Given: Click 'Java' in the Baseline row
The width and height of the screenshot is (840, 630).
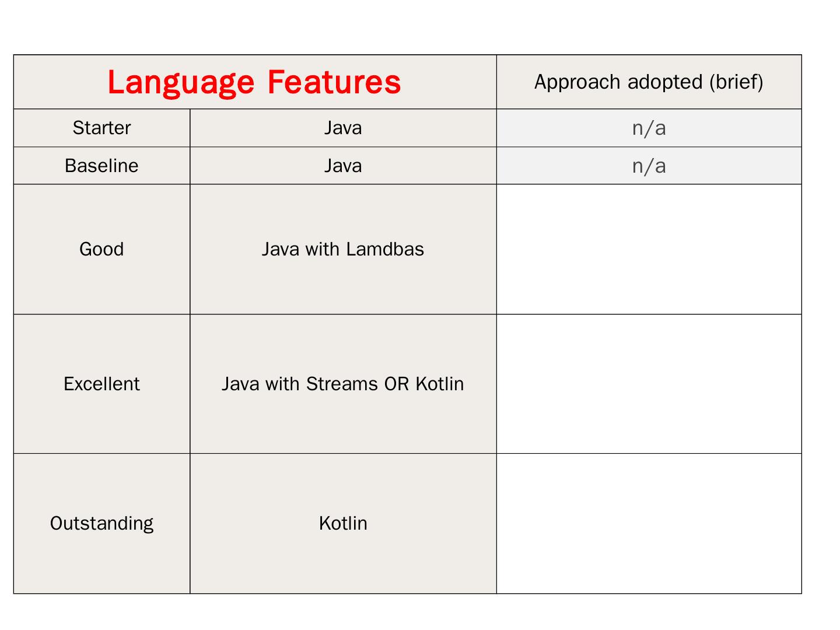Looking at the screenshot, I should click(343, 166).
